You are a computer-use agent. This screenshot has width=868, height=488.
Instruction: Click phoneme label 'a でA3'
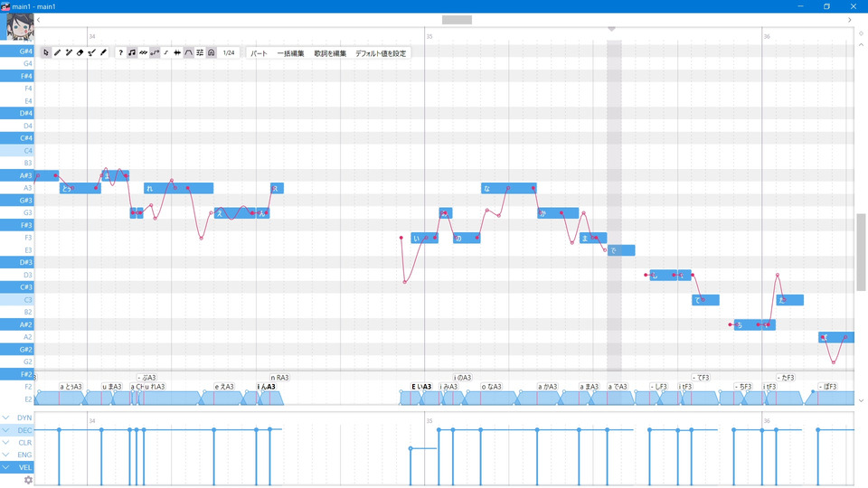point(618,387)
